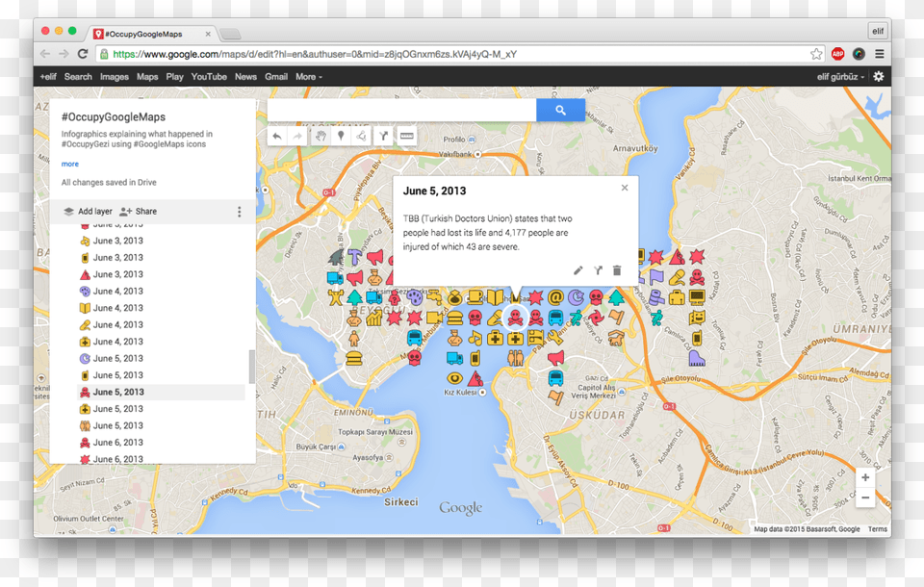Activate the measure distance ruler tool
The image size is (924, 587).
point(407,137)
